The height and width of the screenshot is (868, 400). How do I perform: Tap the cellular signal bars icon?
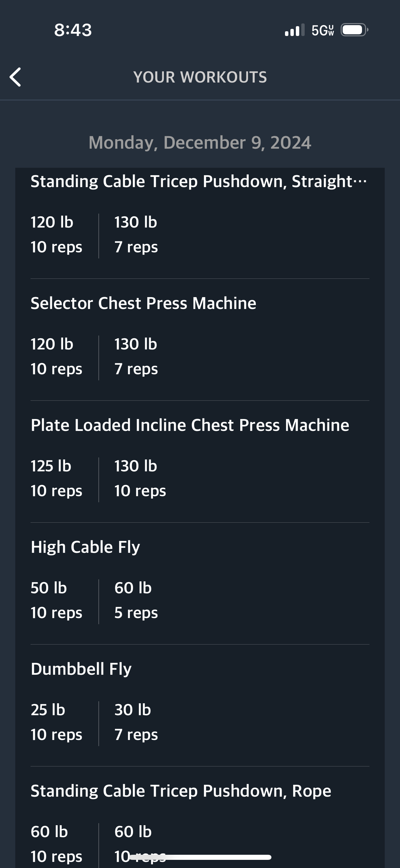click(x=294, y=30)
